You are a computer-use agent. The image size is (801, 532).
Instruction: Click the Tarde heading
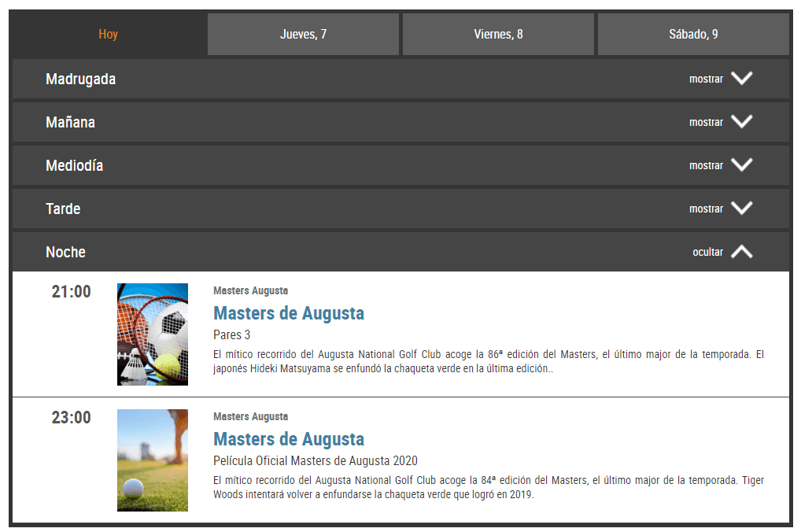(64, 209)
